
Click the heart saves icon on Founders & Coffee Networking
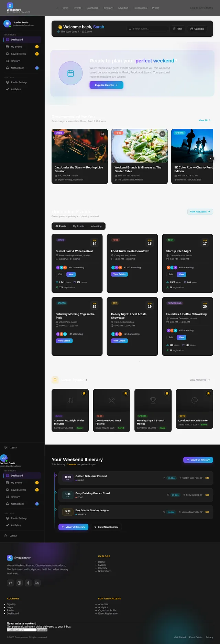[x=184, y=345]
